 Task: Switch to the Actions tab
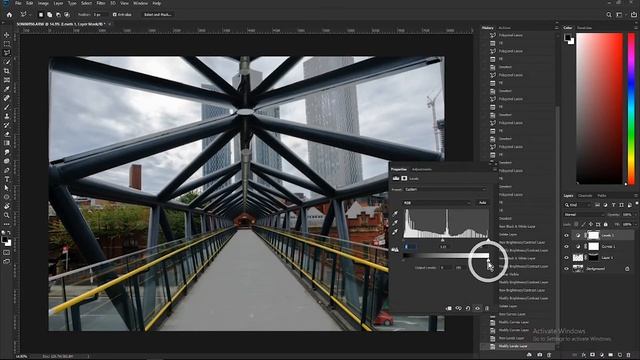[504, 28]
